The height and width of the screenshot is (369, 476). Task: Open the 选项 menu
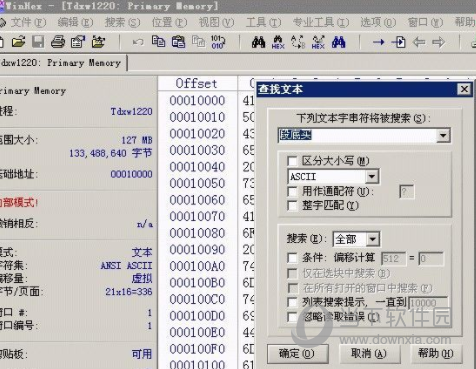378,23
